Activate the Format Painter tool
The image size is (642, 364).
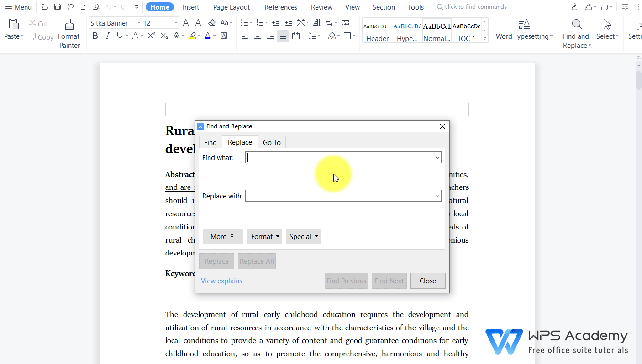click(69, 32)
